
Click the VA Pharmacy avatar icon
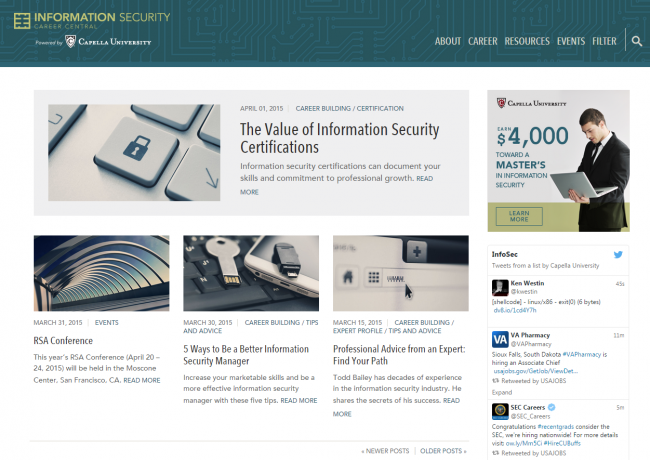point(499,339)
